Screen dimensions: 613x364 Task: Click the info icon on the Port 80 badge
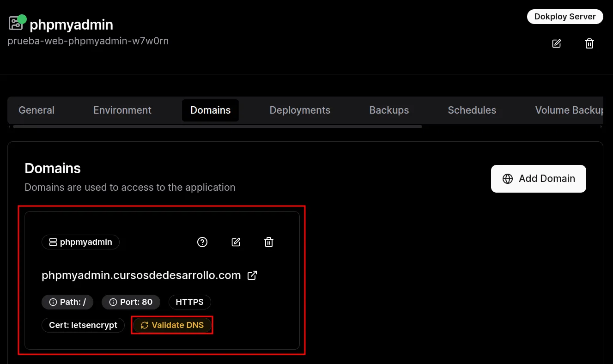click(113, 302)
